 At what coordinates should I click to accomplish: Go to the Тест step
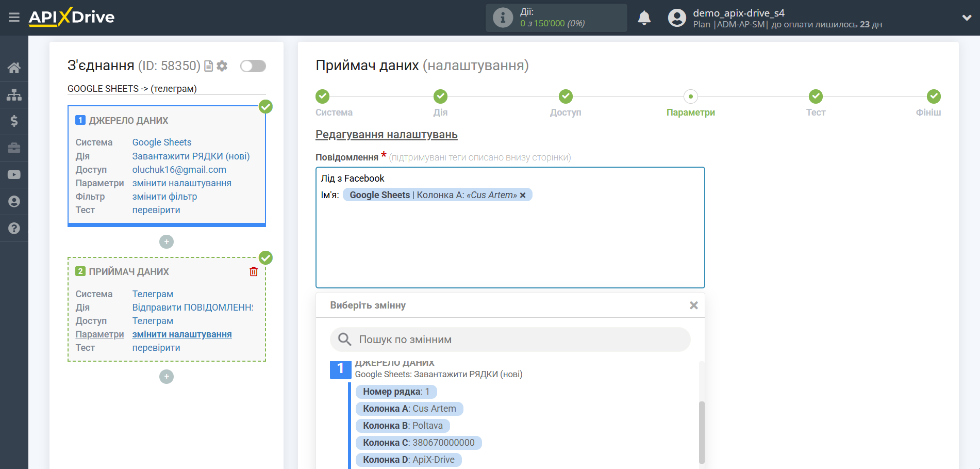coord(815,97)
